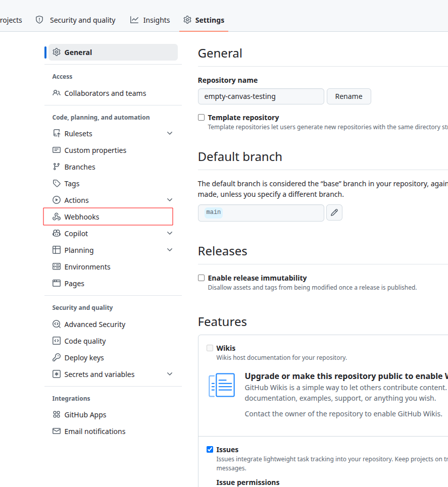This screenshot has width=448, height=487.
Task: Uncheck the Issues feature checkbox
Action: point(210,450)
